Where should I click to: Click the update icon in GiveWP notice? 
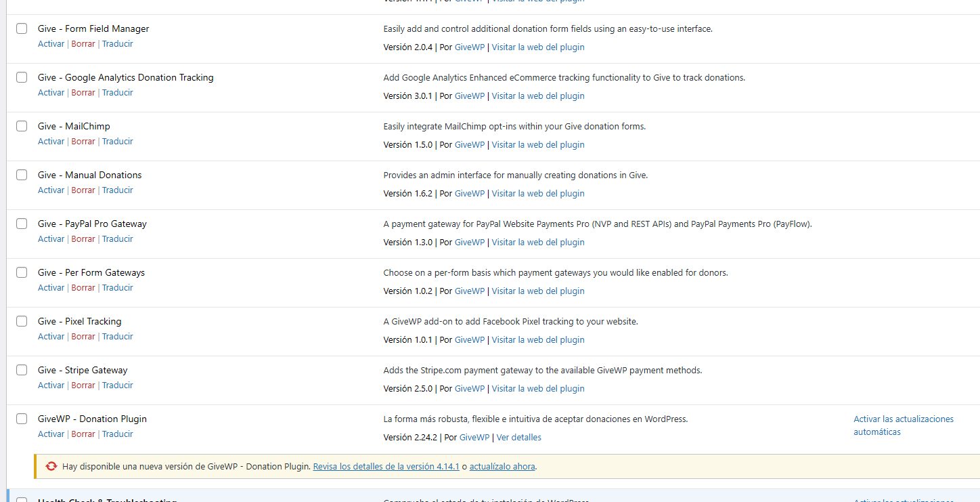(51, 466)
